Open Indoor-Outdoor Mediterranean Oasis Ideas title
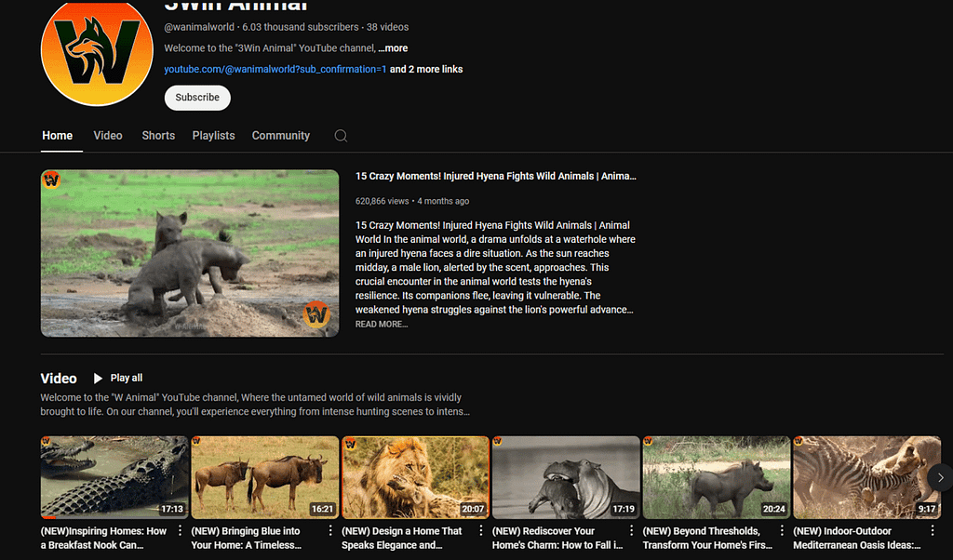This screenshot has height=560, width=953. 857,538
